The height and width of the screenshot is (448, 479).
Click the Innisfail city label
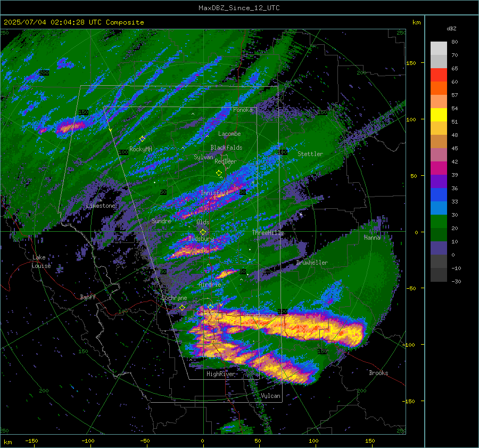click(215, 193)
